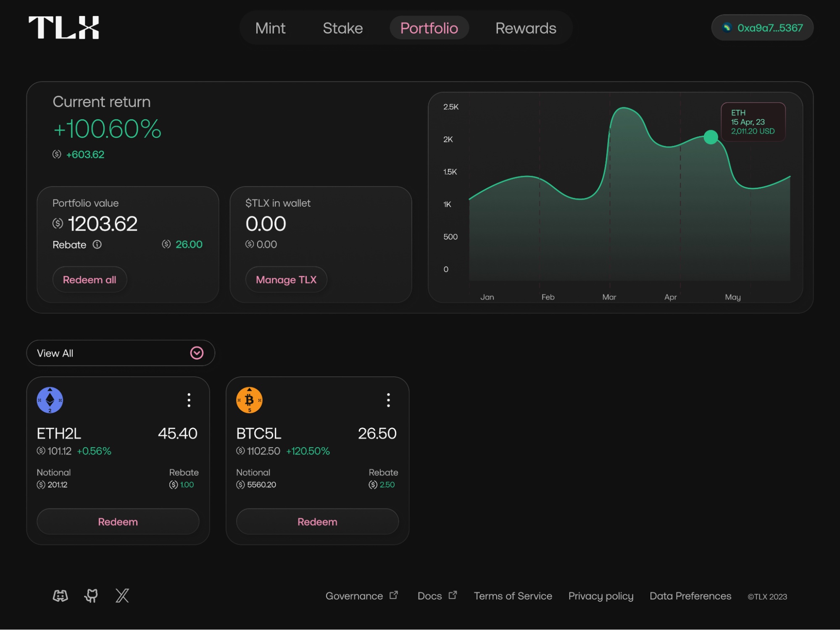Open Terms of Service link
This screenshot has width=840, height=630.
[x=513, y=596]
